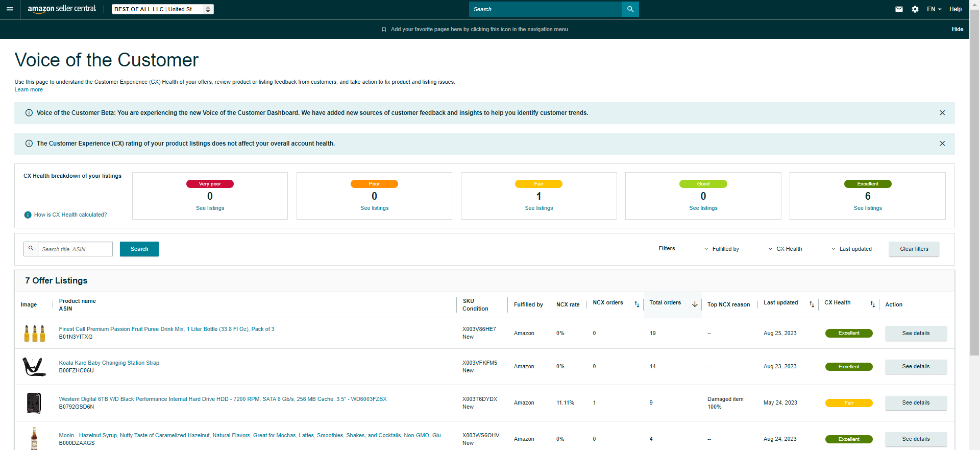Click the Good light-green badge
Image resolution: width=980 pixels, height=450 pixels.
[703, 184]
